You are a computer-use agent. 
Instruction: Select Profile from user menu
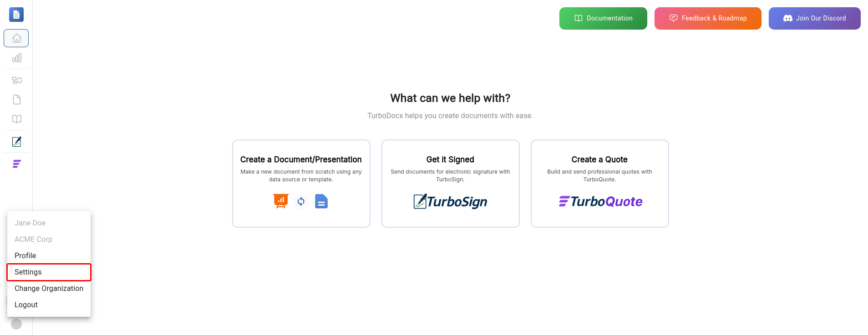pos(49,255)
